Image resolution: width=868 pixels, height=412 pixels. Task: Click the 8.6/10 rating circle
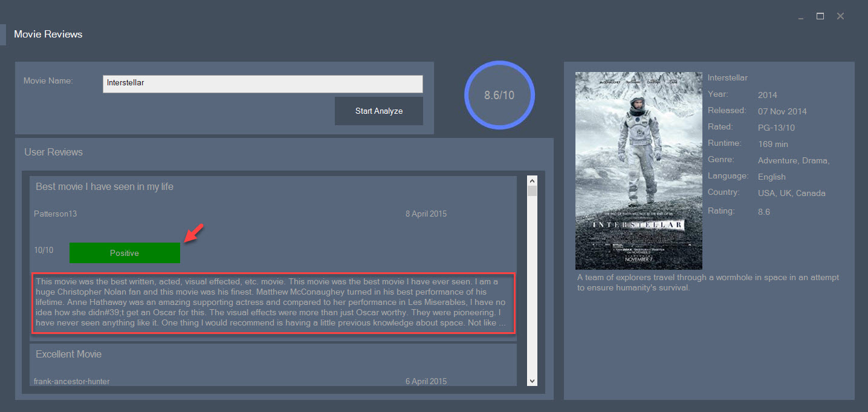tap(499, 95)
